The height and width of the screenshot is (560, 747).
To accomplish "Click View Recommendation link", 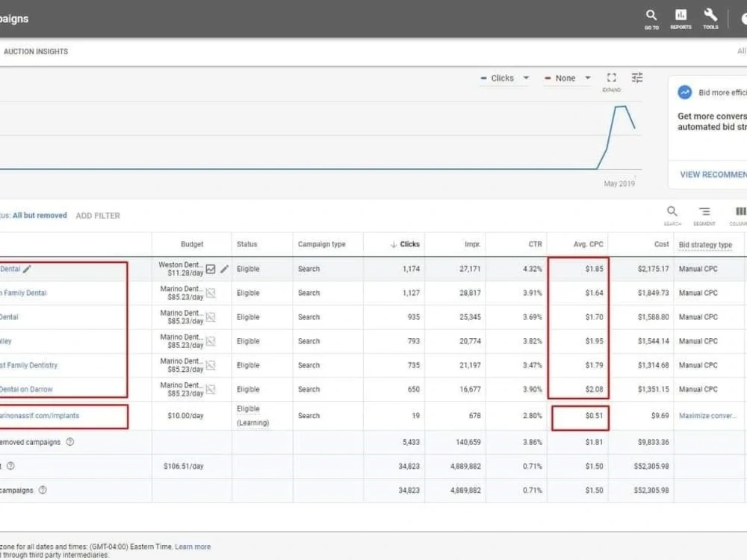I will point(713,175).
